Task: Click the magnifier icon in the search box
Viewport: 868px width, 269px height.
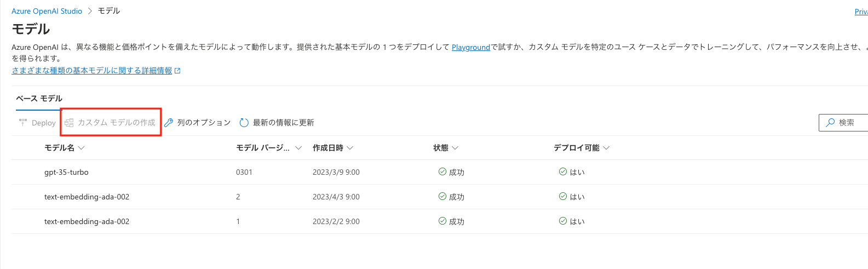Action: (831, 123)
